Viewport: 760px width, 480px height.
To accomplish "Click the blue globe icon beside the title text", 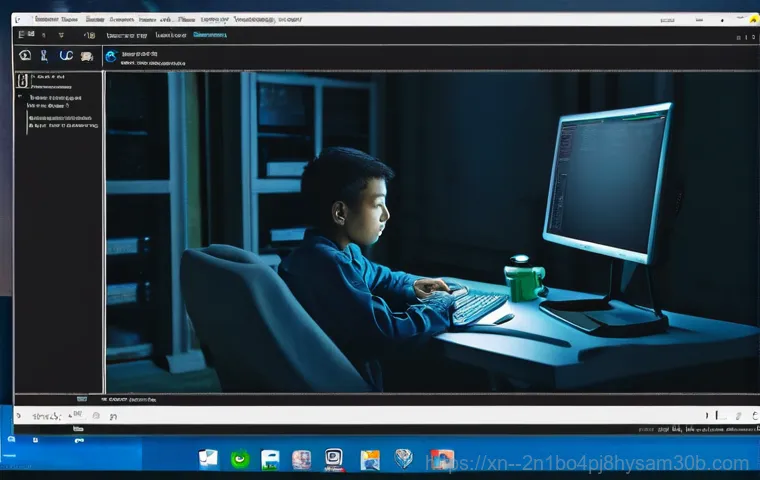I will pos(111,56).
